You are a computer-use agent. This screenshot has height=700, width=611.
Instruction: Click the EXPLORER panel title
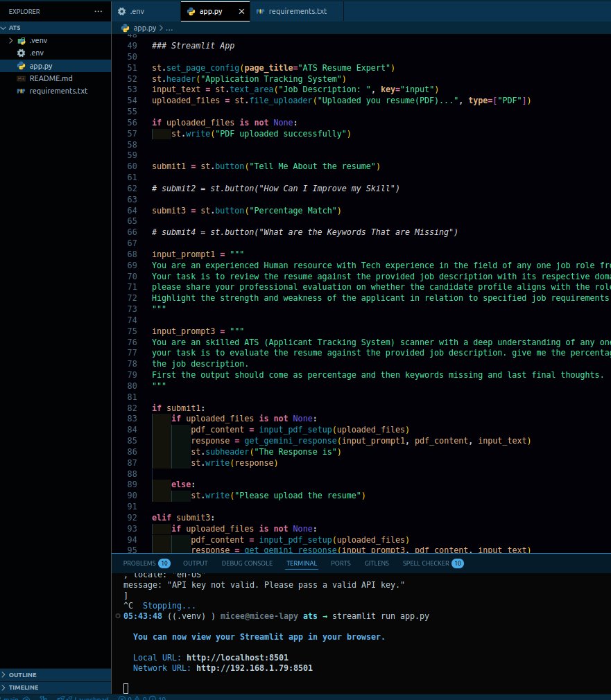24,12
